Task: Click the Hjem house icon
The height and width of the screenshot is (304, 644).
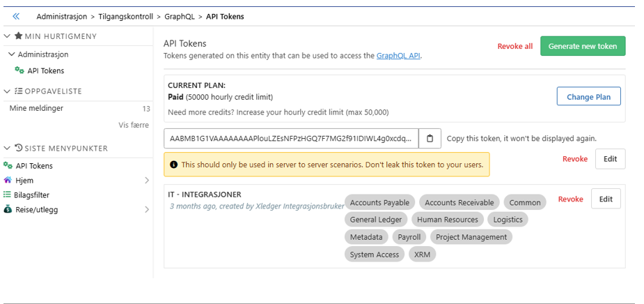Action: [x=8, y=180]
